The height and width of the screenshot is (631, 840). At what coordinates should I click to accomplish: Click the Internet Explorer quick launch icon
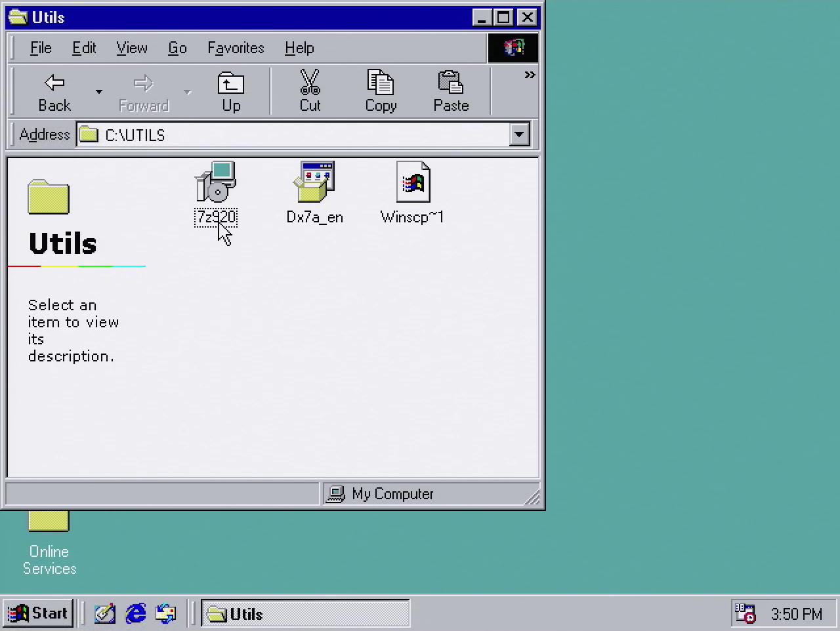coord(135,613)
